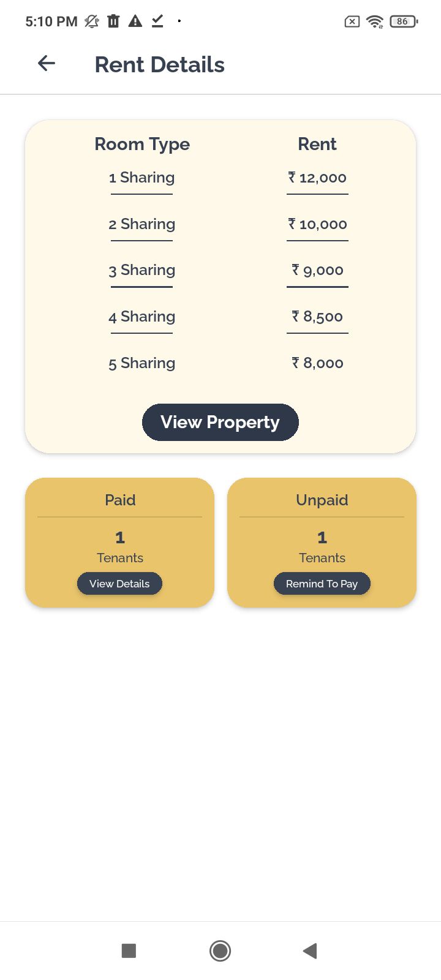
Task: Tap the battery level indicator
Action: [x=403, y=21]
